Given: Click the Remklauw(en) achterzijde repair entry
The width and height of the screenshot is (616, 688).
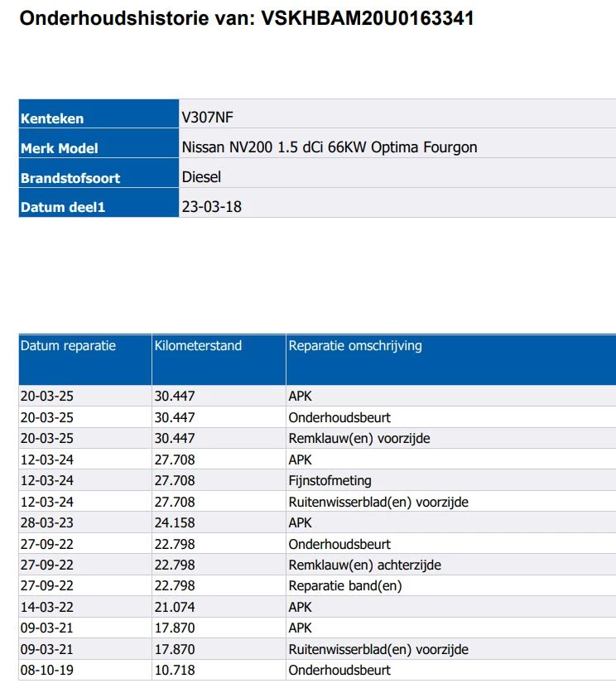Looking at the screenshot, I should click(x=364, y=565).
